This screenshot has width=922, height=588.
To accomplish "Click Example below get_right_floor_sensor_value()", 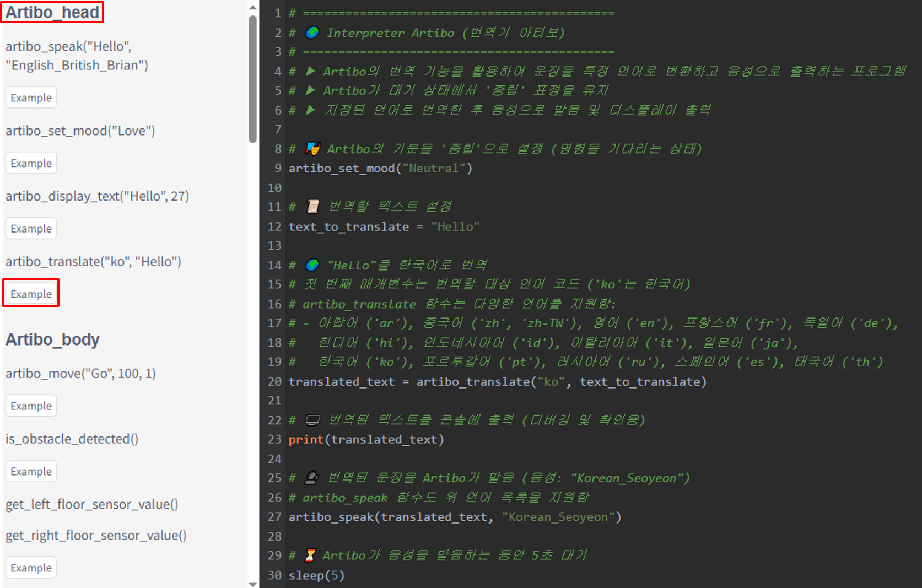I will pyautogui.click(x=31, y=568).
